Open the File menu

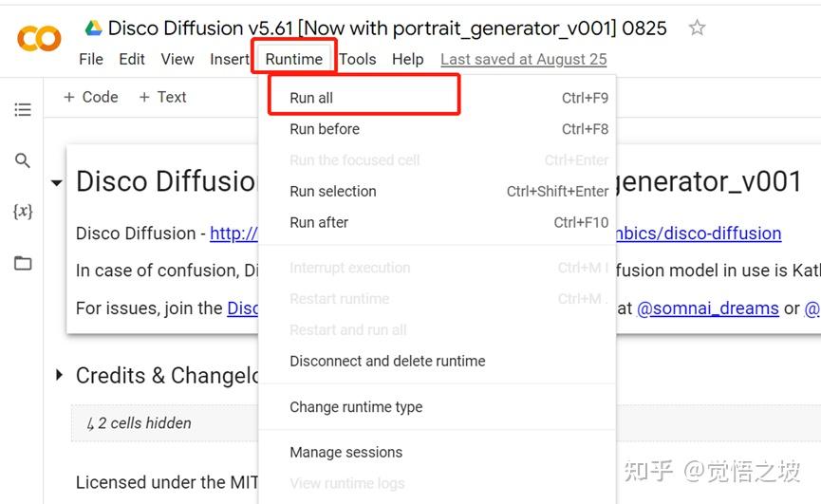pos(91,59)
